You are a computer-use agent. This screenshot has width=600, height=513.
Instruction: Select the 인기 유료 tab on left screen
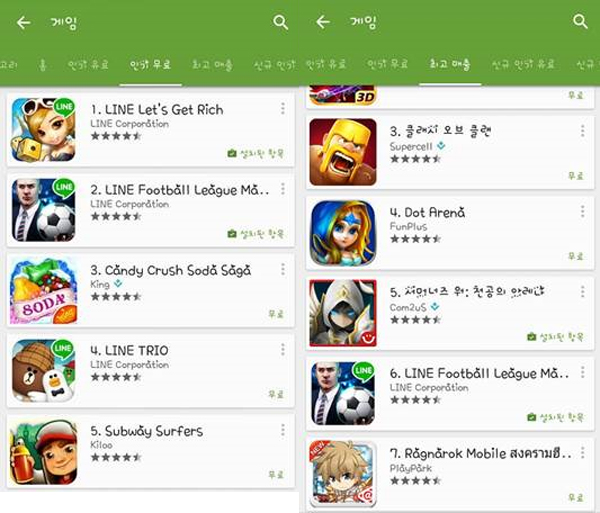pos(88,65)
